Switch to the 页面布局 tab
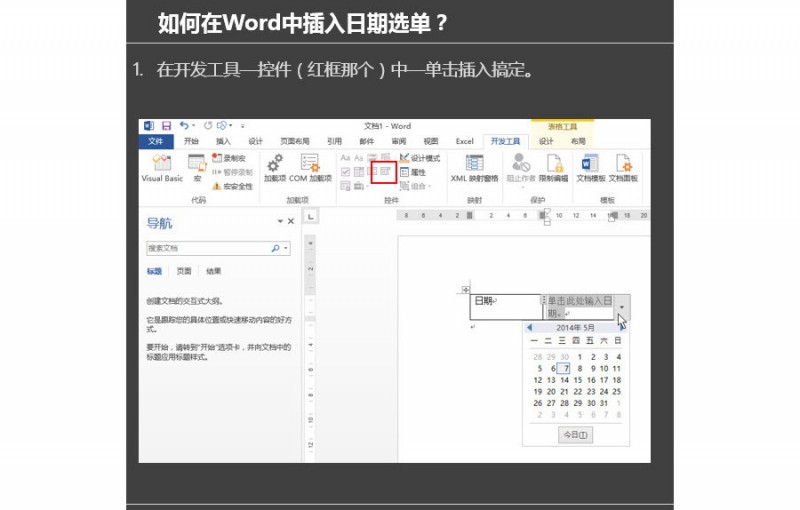Screen dimensions: 800x510 [295, 141]
